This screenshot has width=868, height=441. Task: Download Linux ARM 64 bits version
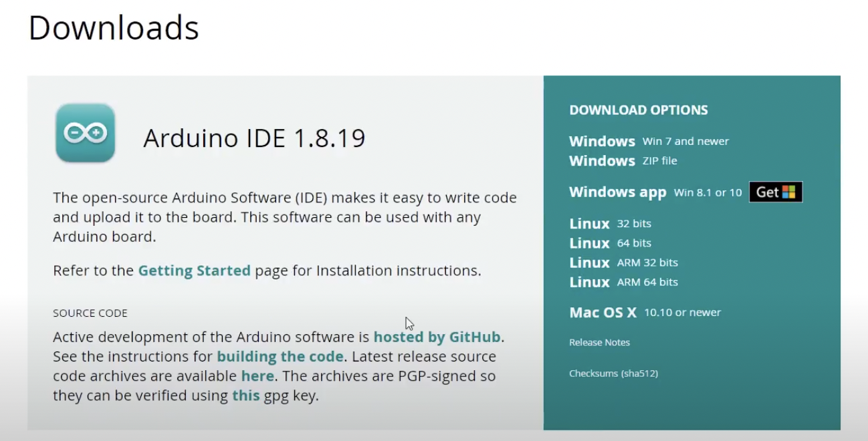coord(623,281)
